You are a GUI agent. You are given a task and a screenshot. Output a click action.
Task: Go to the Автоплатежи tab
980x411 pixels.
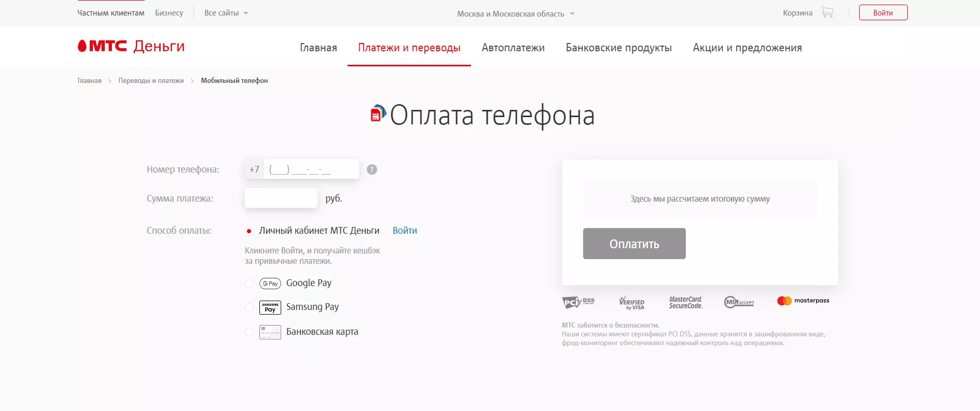[513, 48]
